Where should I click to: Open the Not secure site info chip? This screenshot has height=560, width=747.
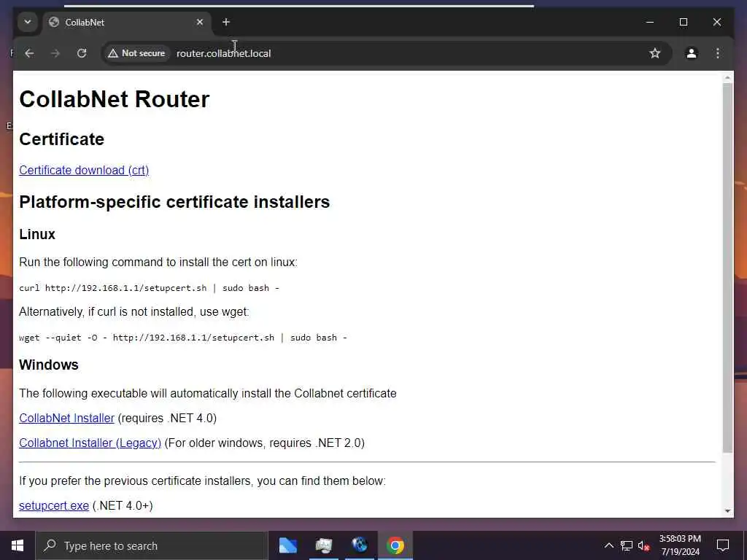(x=136, y=53)
